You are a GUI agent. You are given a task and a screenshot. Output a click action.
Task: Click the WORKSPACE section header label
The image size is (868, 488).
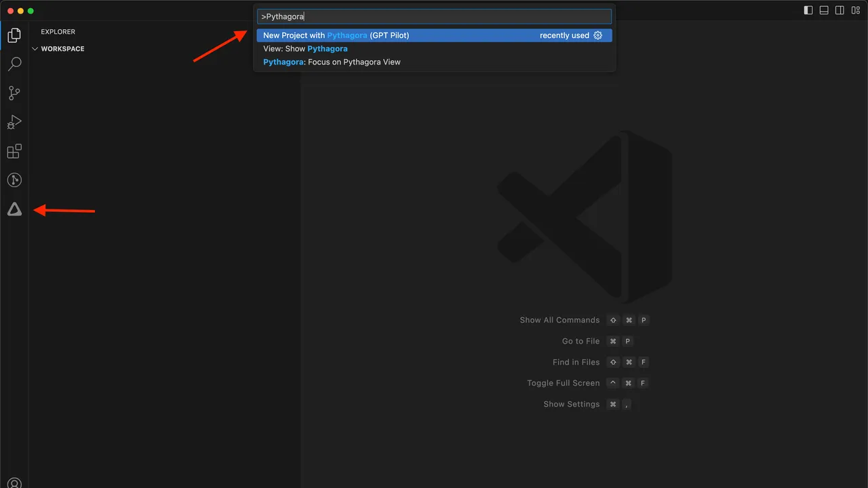tap(62, 49)
